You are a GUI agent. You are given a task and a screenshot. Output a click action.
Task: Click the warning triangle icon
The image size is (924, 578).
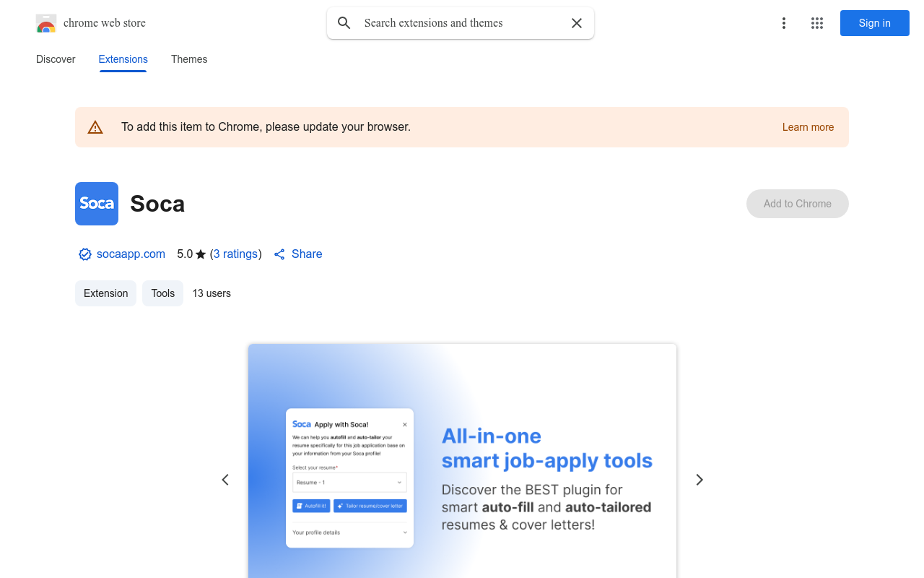click(95, 127)
